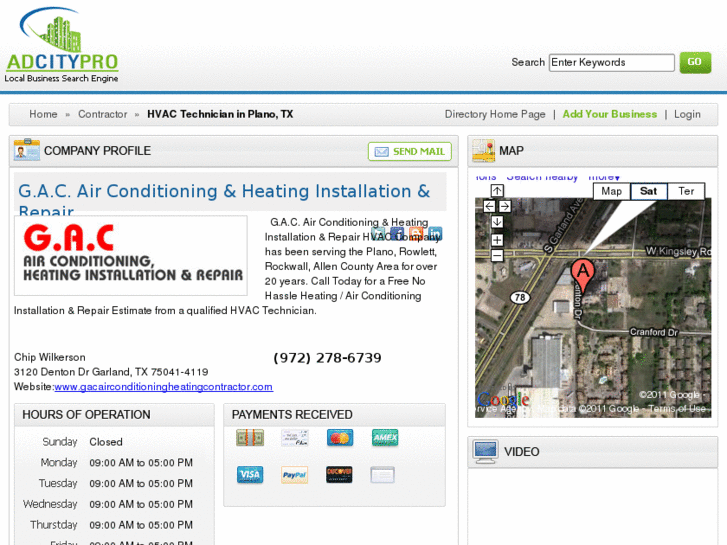
Task: Click the G.A.C company logo image
Action: [131, 256]
